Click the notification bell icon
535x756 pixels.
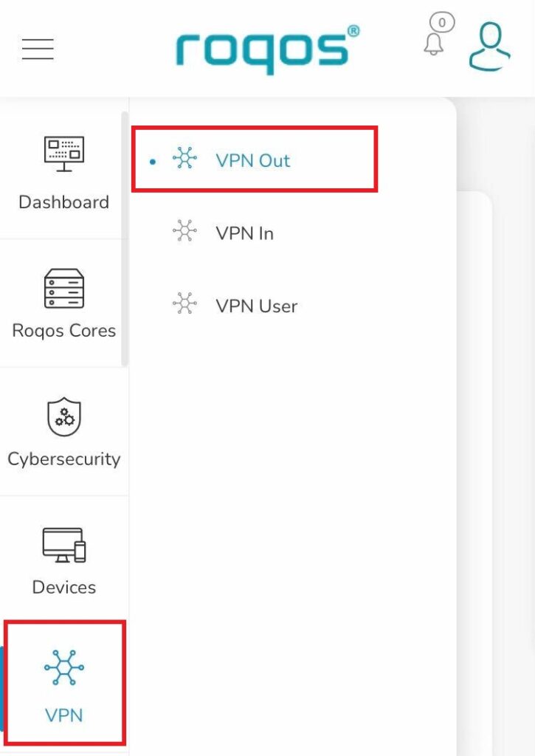433,44
